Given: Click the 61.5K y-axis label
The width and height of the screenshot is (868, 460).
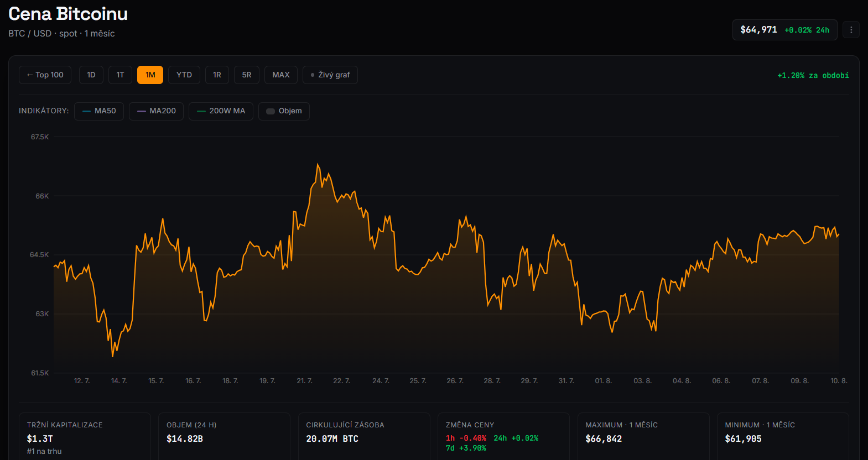Looking at the screenshot, I should 40,373.
